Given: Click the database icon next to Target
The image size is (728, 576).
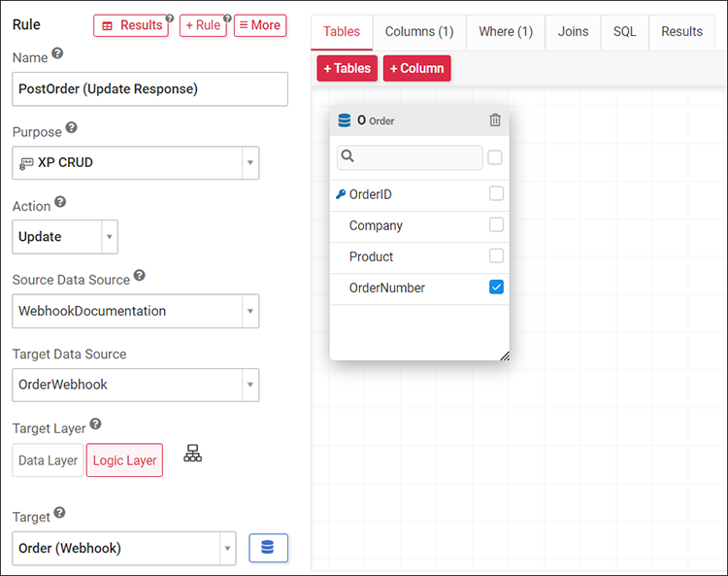Looking at the screenshot, I should pos(268,548).
